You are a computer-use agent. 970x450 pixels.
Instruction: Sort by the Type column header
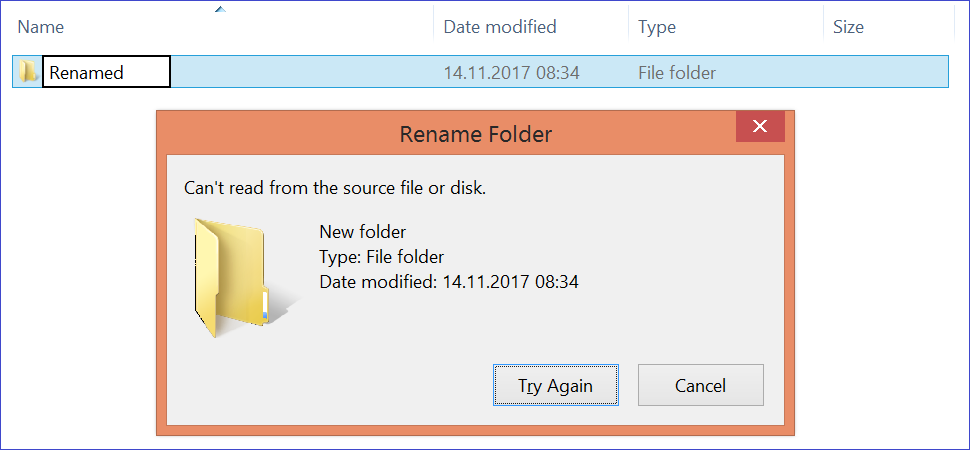tap(726, 27)
